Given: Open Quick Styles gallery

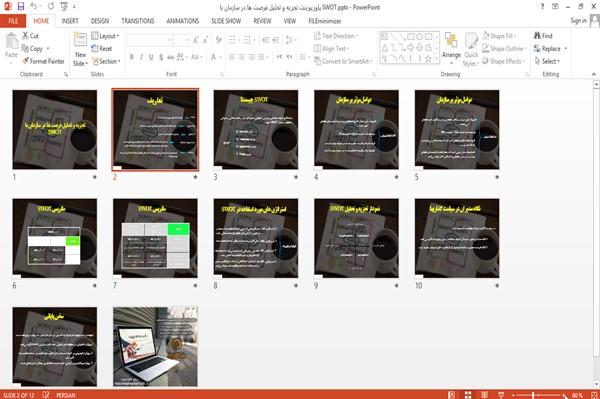Looking at the screenshot, I should click(471, 49).
